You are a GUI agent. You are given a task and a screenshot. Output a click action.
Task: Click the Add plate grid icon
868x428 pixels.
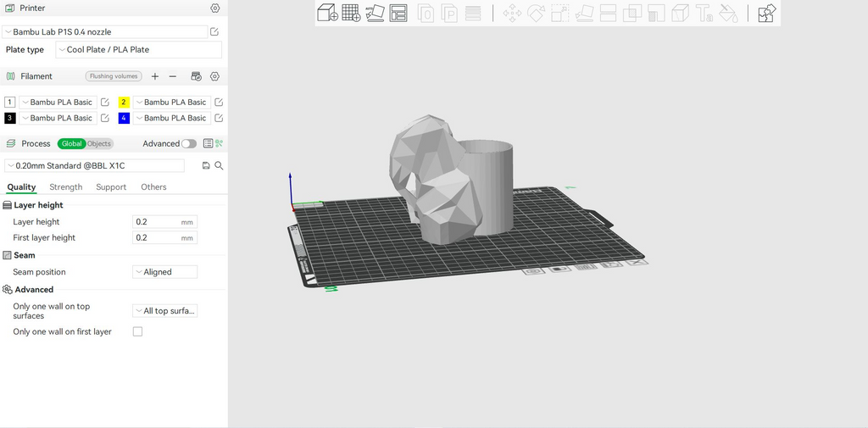[x=351, y=13]
